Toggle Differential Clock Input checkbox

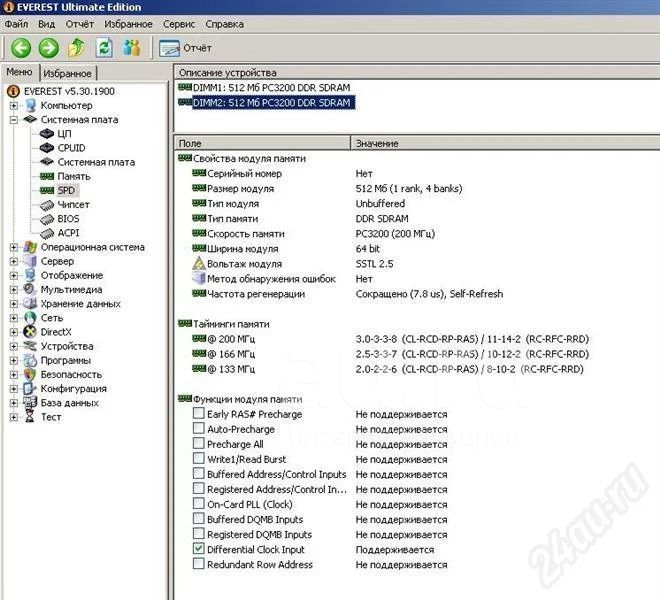pyautogui.click(x=198, y=549)
